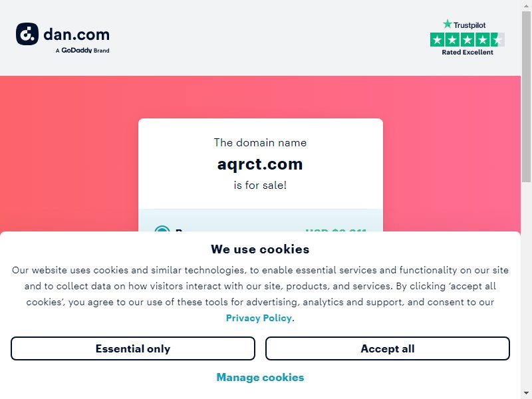532x399 pixels.
Task: Select the partially hidden payment radio button
Action: (162, 229)
